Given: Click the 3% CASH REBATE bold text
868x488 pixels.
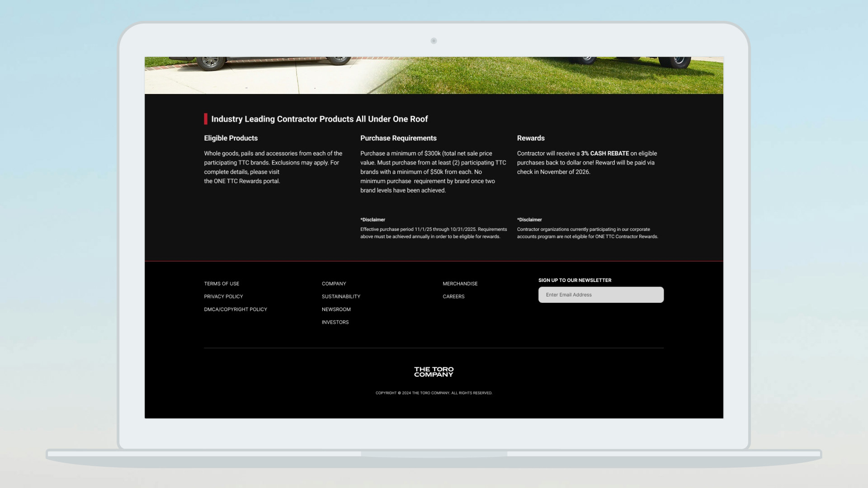Looking at the screenshot, I should pos(605,154).
